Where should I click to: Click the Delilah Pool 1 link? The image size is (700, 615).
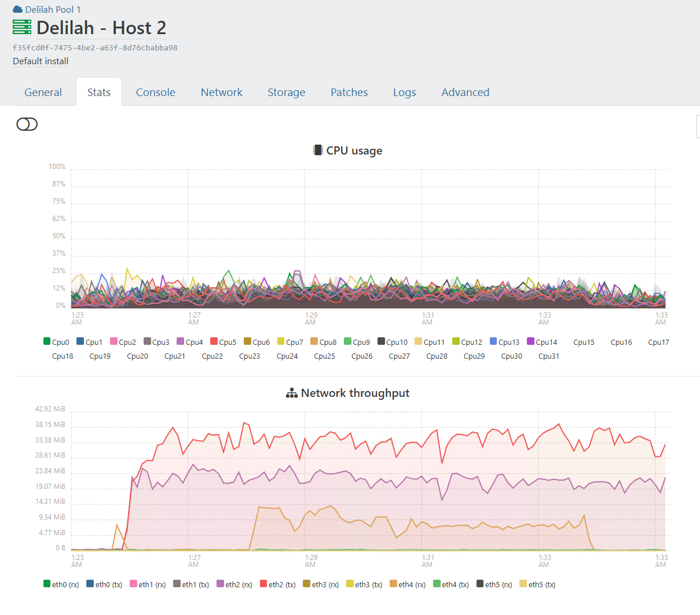pos(53,10)
